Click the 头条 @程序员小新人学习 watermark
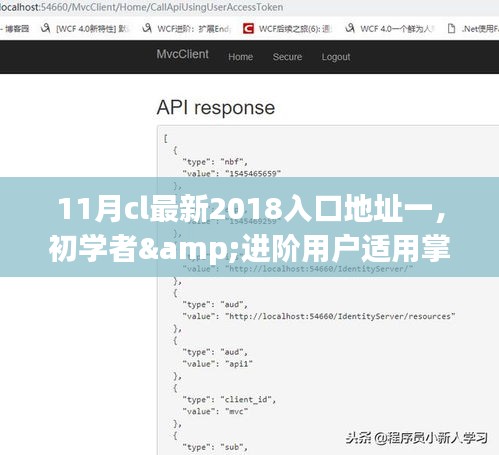This screenshot has width=499, height=455. click(x=417, y=438)
